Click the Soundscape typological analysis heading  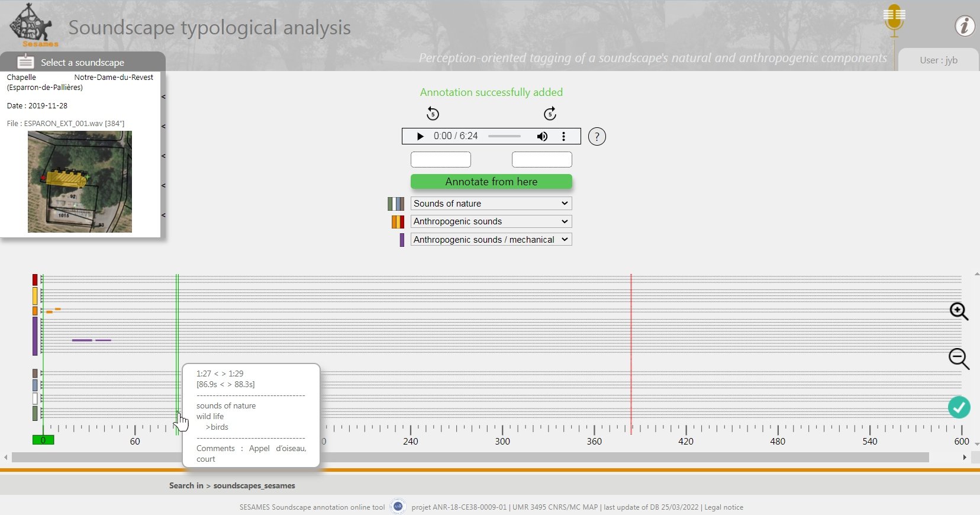click(x=209, y=28)
